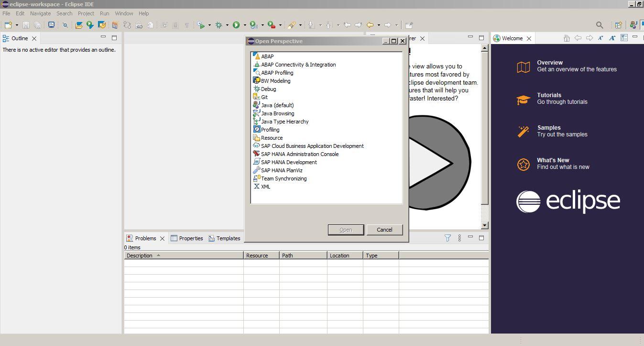Open the back navigation history dropdown

tap(378, 25)
